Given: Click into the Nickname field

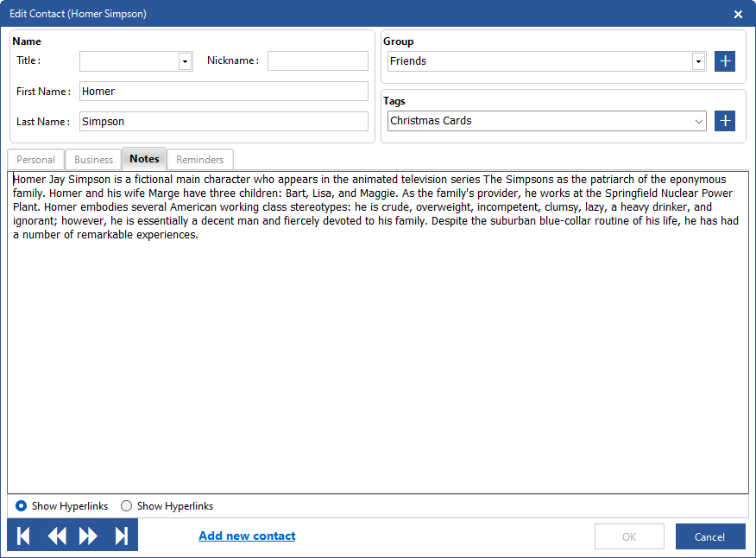Looking at the screenshot, I should (x=318, y=61).
